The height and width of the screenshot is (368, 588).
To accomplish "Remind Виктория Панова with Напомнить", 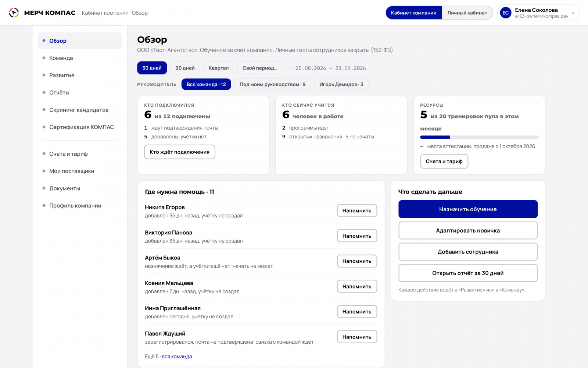I will pos(357,236).
